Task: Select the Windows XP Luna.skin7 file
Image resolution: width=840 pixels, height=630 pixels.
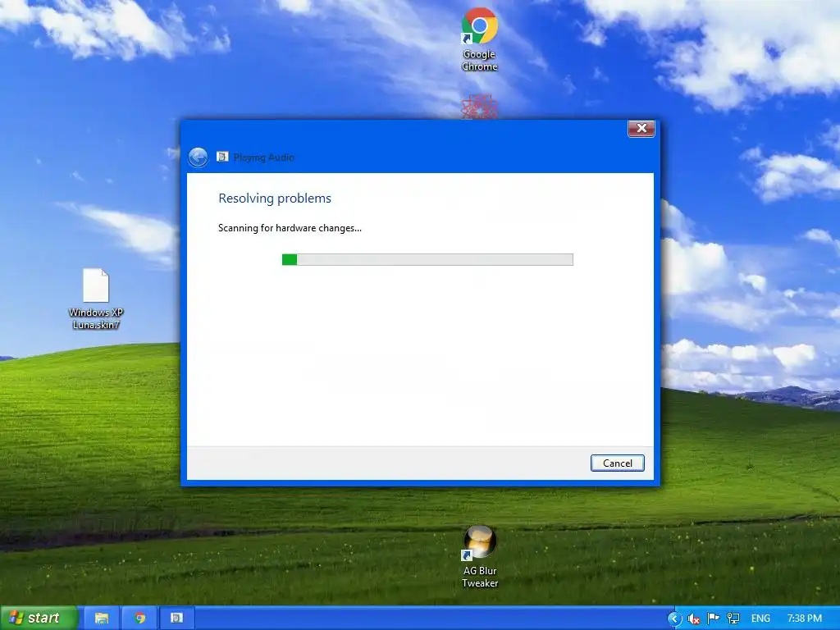Action: coord(96,299)
